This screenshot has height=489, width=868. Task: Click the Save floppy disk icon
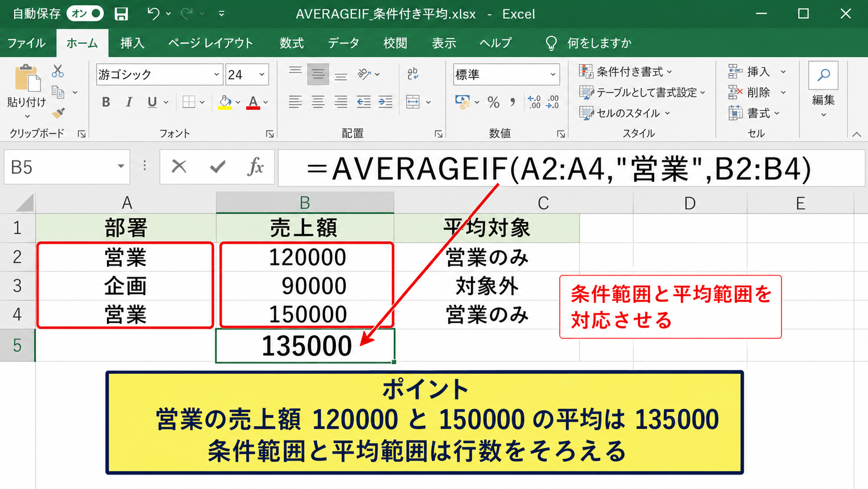[x=121, y=14]
